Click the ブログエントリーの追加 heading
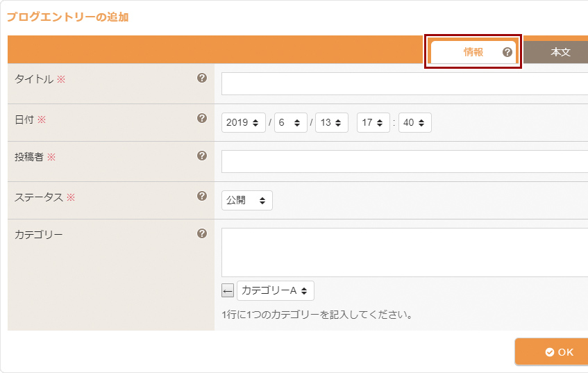 point(68,17)
